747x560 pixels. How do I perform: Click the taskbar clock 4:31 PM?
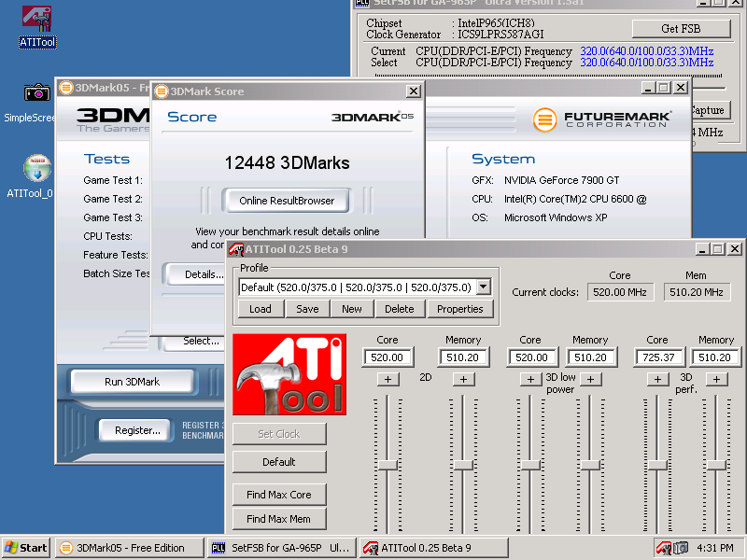pyautogui.click(x=715, y=548)
